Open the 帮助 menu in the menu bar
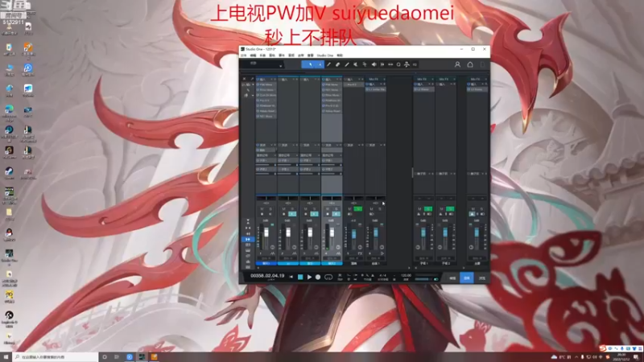644x362 pixels. pyautogui.click(x=340, y=56)
